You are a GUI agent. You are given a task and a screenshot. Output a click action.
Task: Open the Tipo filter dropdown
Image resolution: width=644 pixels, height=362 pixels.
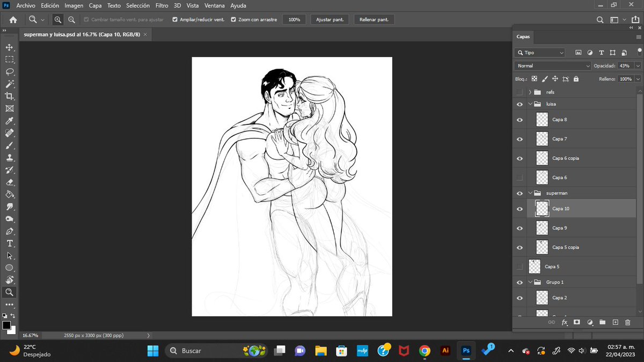coord(539,53)
